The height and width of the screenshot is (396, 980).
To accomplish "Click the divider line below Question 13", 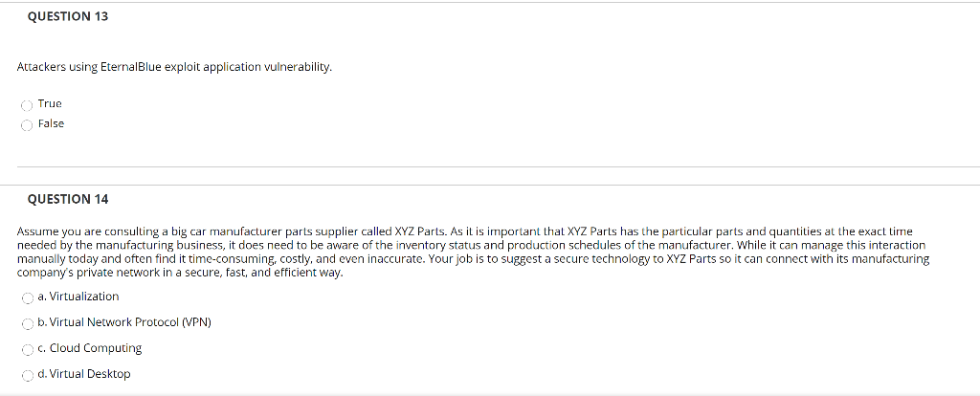I will coord(498,166).
